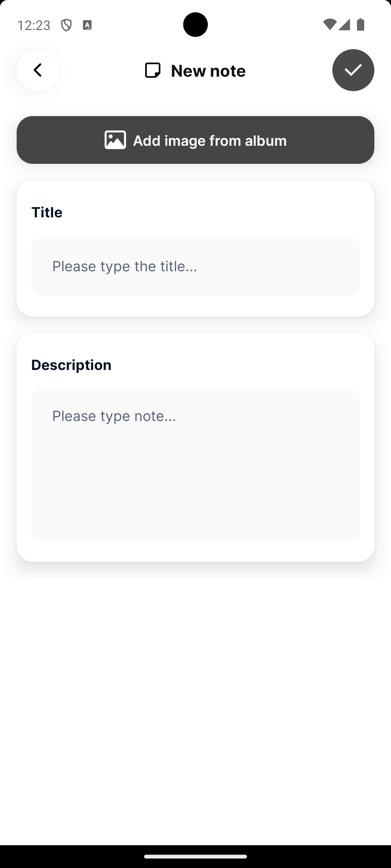Tap the home gesture bar at the bottom
Image resolution: width=391 pixels, height=868 pixels.
click(195, 856)
